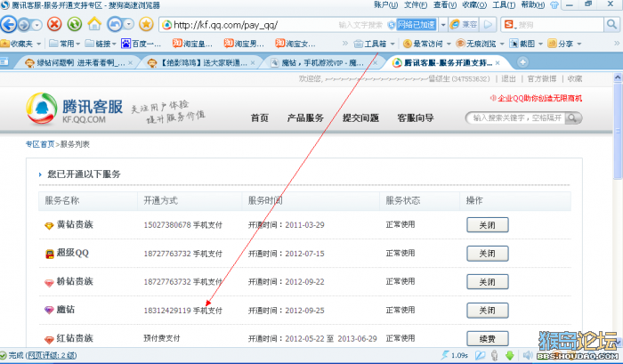623x364 pixels.
Task: Open 提交问题 navigation item
Action: [x=360, y=118]
